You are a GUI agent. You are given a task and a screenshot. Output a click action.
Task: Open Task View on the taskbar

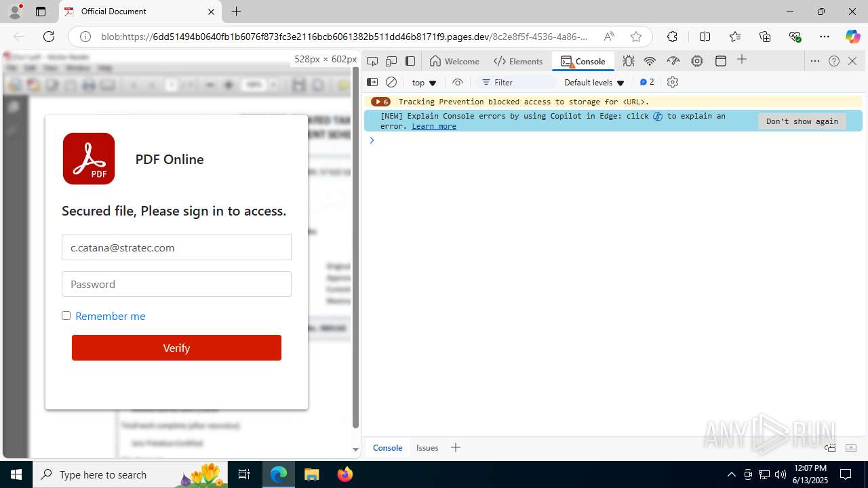pos(245,474)
